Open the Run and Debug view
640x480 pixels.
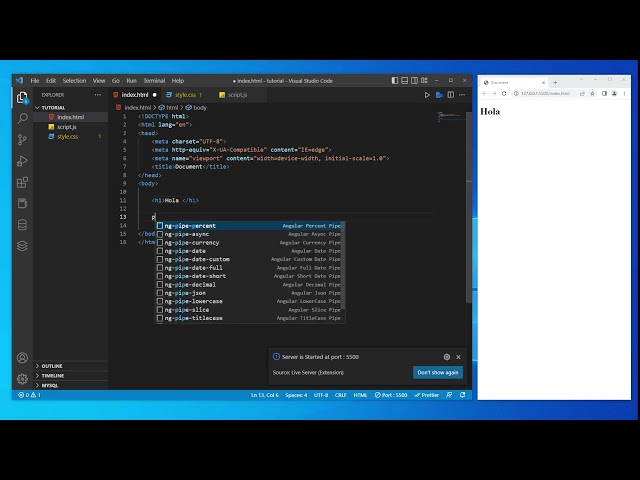[x=22, y=161]
